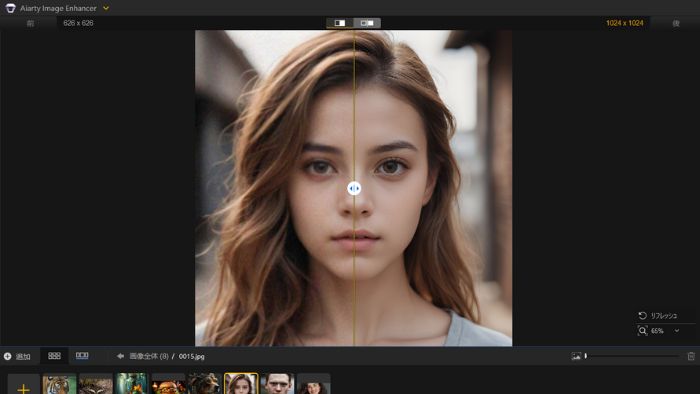Expand the 65% zoom level dropdown
Image resolution: width=700 pixels, height=394 pixels.
point(677,331)
